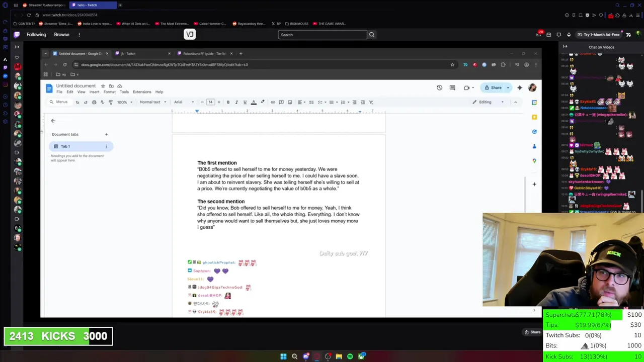Screen dimensions: 644x362
Task: Star the Untitled document
Action: click(103, 86)
